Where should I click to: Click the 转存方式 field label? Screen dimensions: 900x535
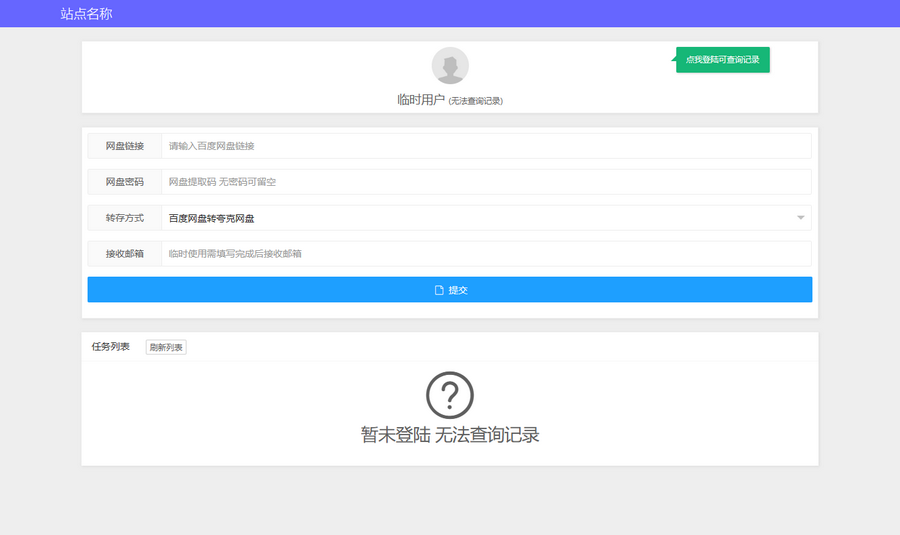point(125,218)
